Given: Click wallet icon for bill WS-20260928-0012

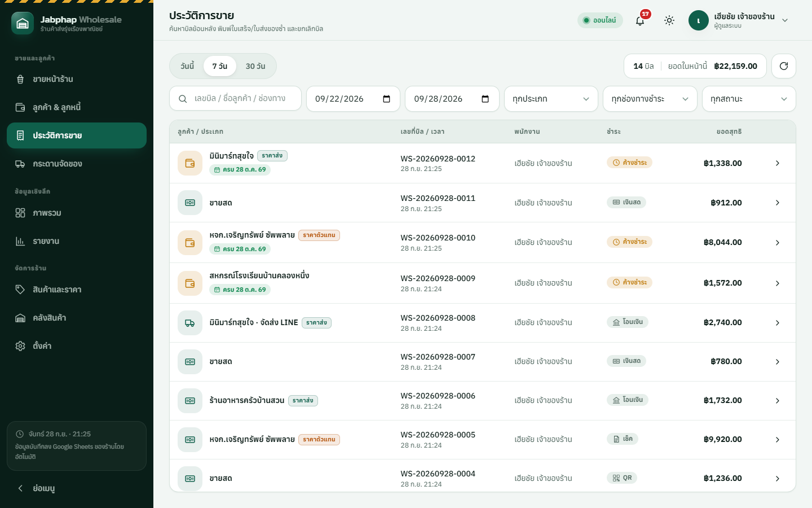Looking at the screenshot, I should point(190,163).
